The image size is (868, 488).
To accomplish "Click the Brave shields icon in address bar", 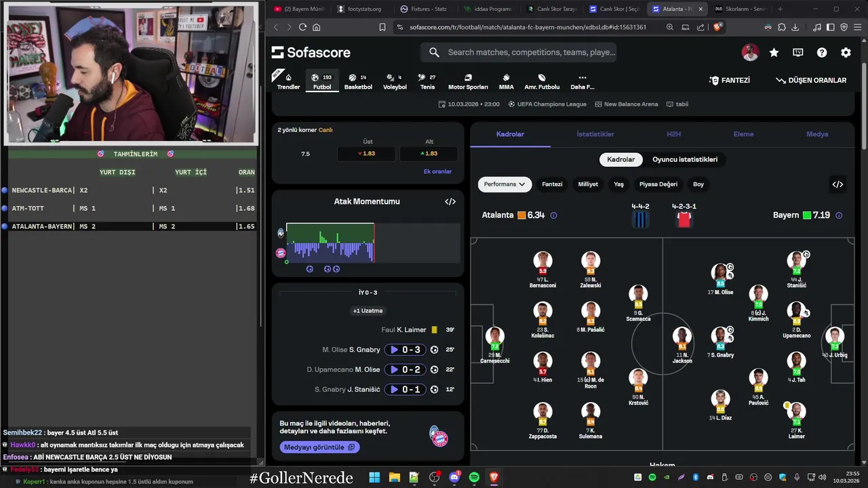I will coord(717,27).
